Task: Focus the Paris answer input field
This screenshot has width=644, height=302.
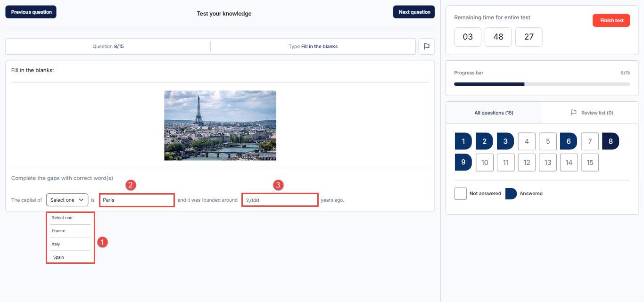Action: 137,200
